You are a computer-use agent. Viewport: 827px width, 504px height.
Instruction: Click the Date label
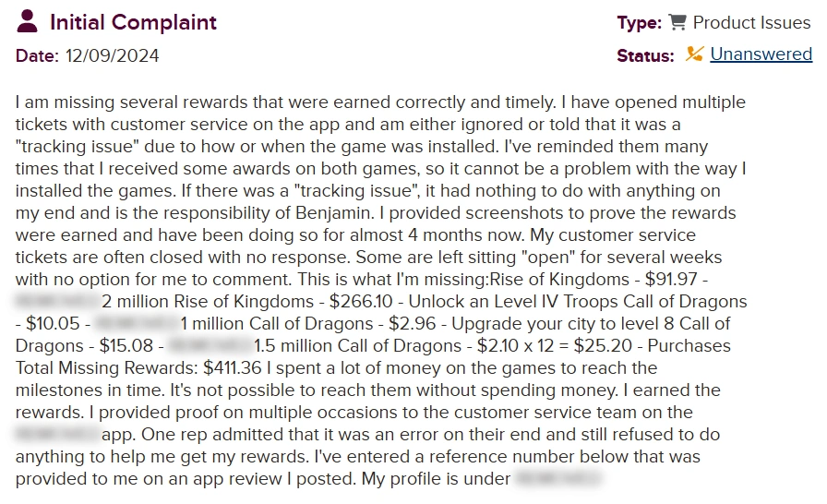37,55
